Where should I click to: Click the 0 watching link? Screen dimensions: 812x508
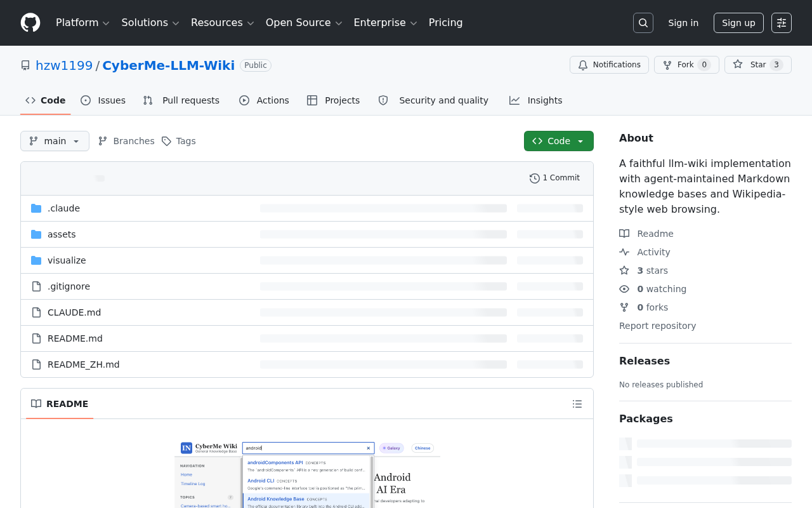653,289
